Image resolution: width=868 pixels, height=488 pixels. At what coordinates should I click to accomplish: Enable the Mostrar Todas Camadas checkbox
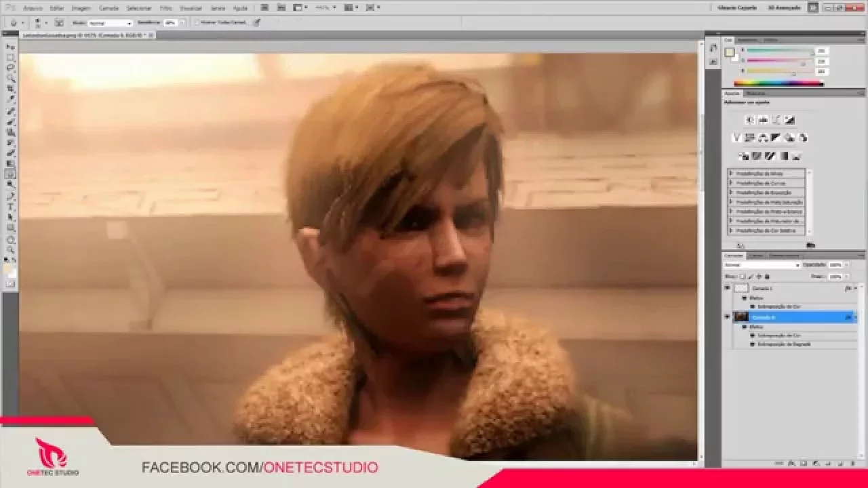tap(197, 22)
